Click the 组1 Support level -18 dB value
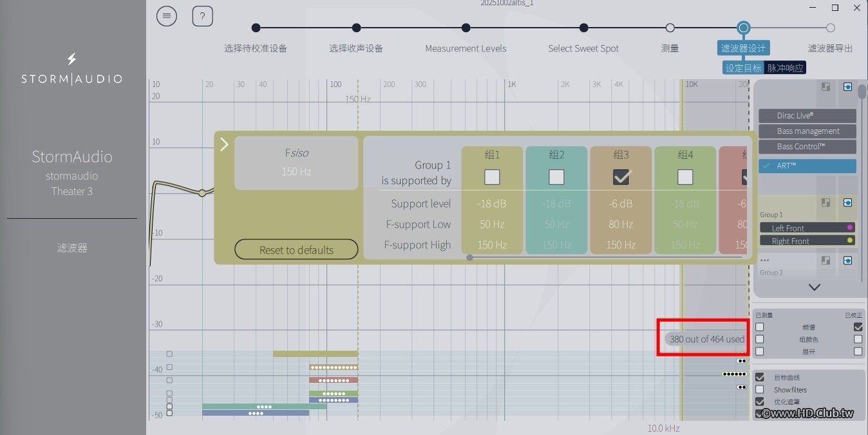The image size is (868, 435). pyautogui.click(x=492, y=204)
